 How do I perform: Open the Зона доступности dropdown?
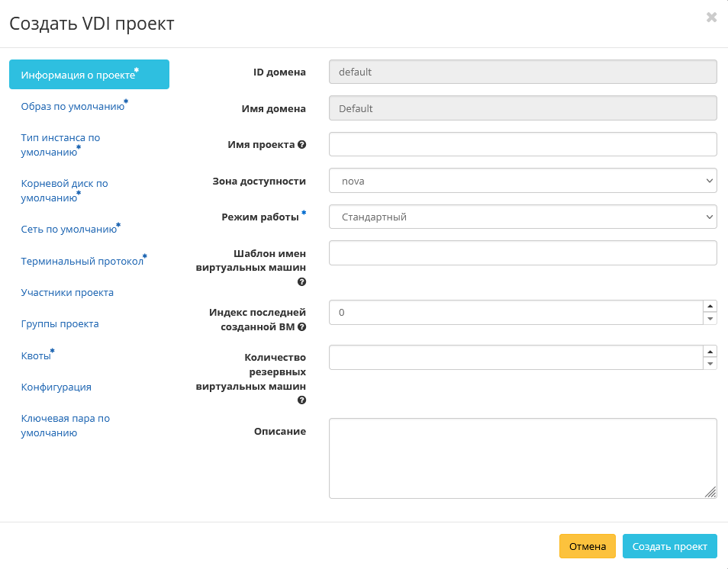click(x=523, y=181)
